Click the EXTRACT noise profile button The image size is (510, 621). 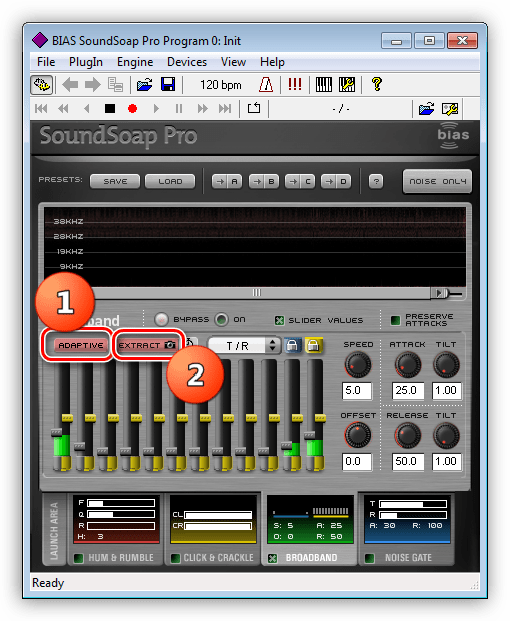(147, 345)
